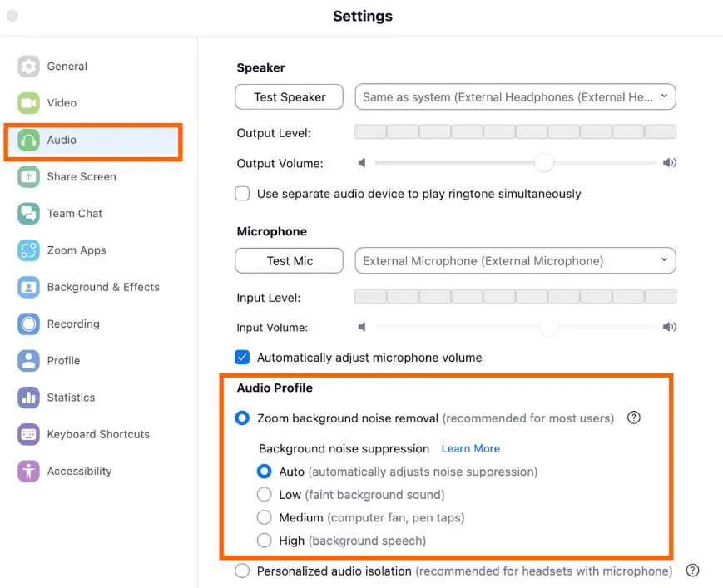Click the Test Speaker button
This screenshot has height=588, width=723.
(289, 96)
